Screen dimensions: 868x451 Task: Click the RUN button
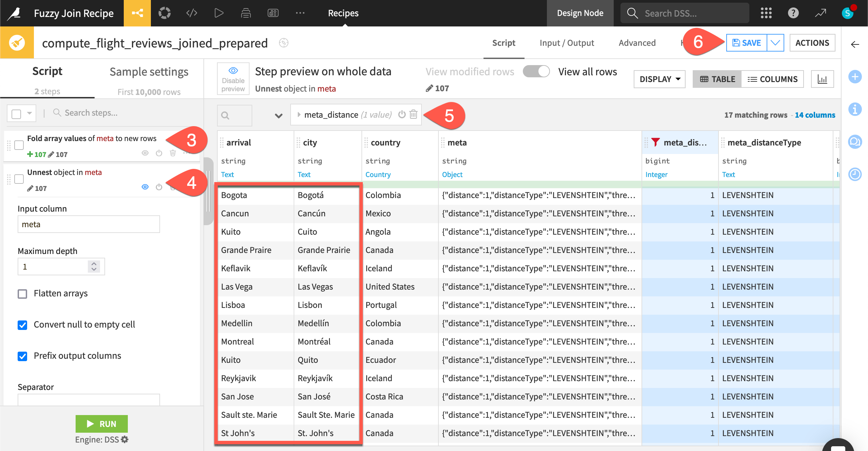coord(102,424)
